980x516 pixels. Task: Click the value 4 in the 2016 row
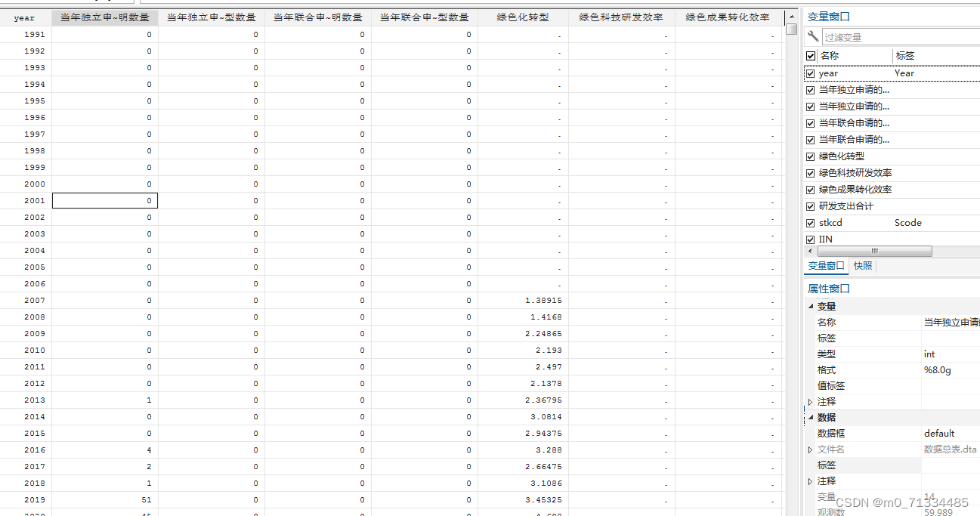click(105, 450)
